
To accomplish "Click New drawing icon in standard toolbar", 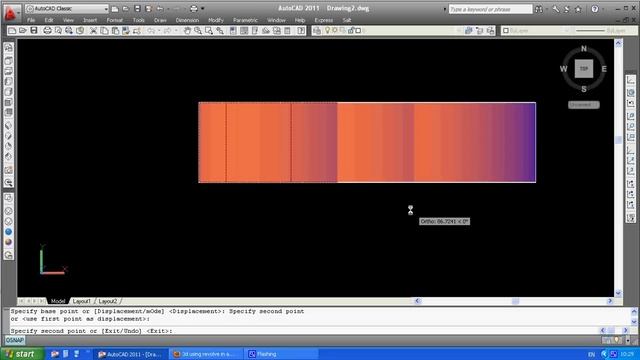I will tap(12, 31).
